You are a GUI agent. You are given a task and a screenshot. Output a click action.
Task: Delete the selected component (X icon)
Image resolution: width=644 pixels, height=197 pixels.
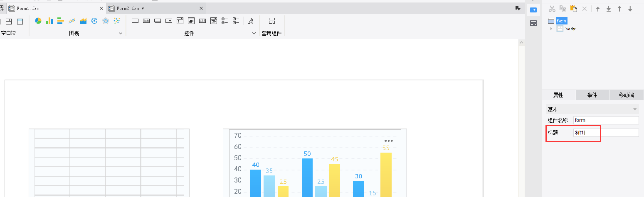[x=585, y=9]
